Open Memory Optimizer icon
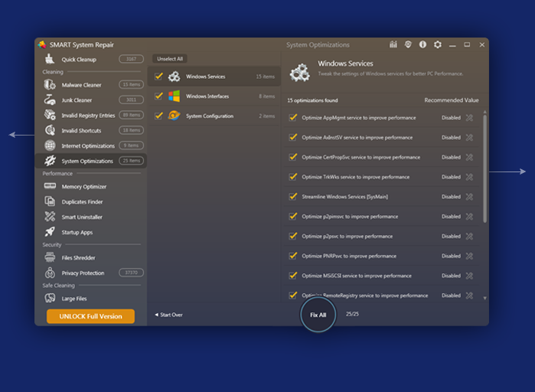Screen dimensions: 535x392 50,186
